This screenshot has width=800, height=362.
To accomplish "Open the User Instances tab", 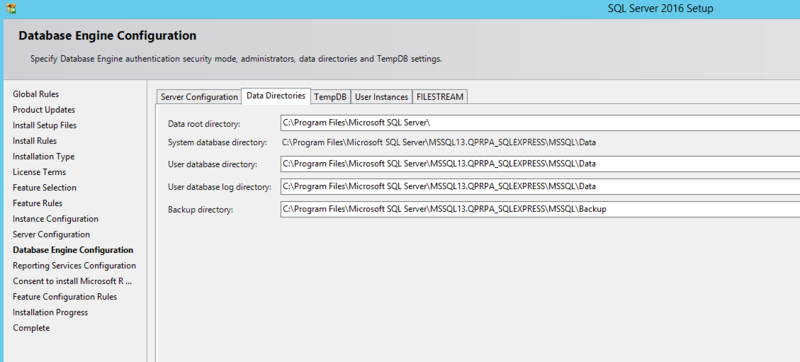I will [381, 97].
